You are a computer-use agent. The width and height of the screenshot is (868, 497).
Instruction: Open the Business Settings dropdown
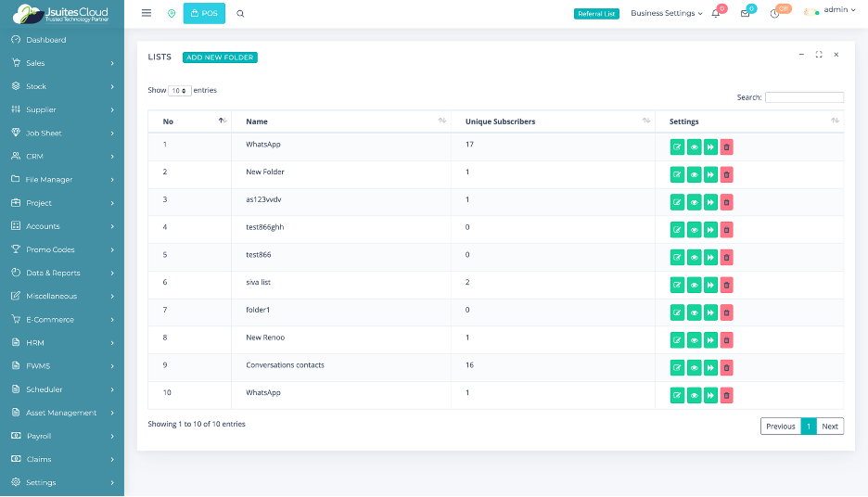pyautogui.click(x=666, y=14)
